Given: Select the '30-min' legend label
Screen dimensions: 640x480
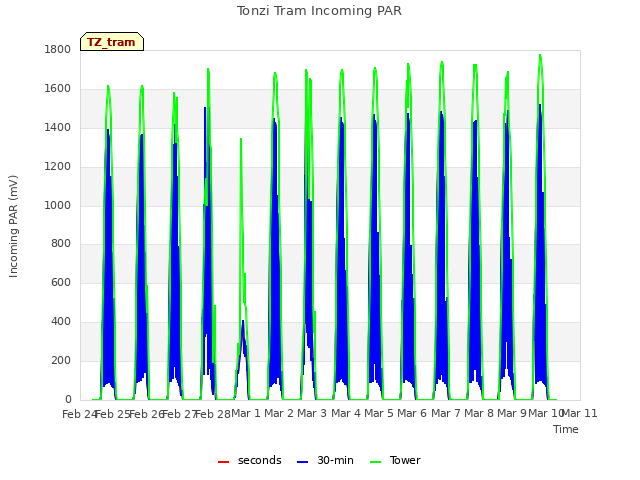Looking at the screenshot, I should coord(335,460).
